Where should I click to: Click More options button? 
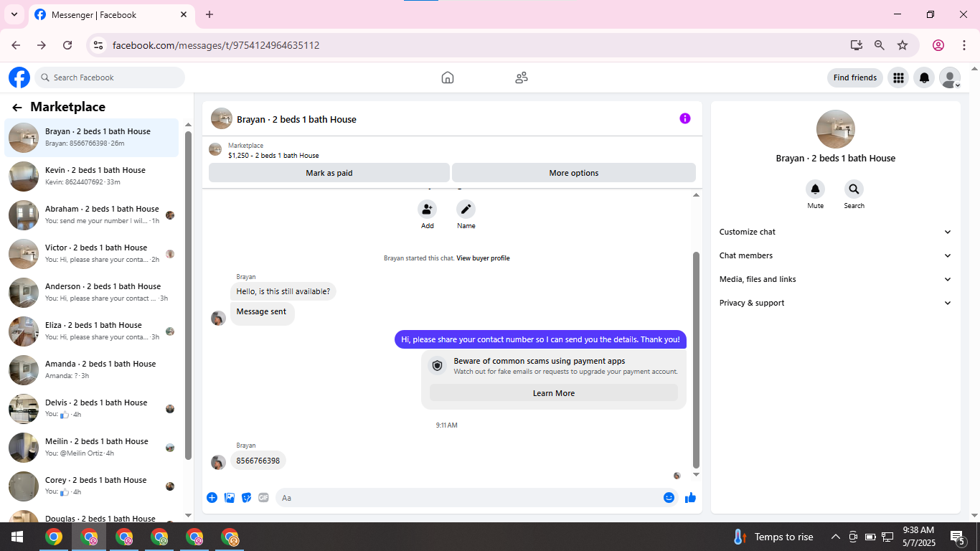(x=574, y=173)
